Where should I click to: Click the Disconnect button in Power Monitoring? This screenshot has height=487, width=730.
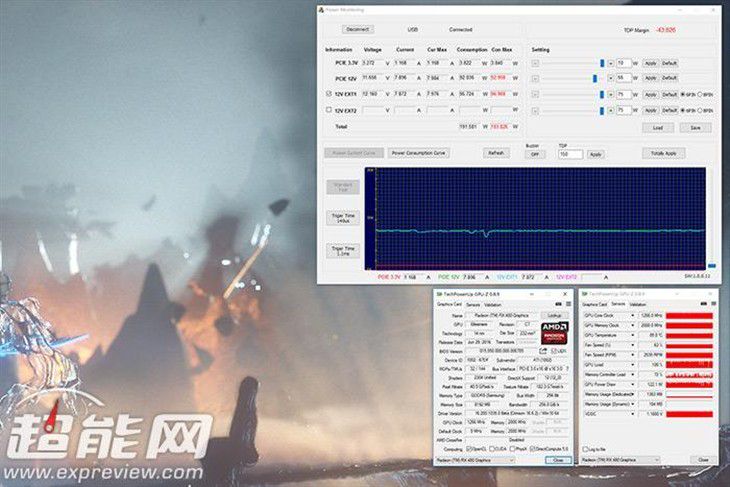(358, 29)
